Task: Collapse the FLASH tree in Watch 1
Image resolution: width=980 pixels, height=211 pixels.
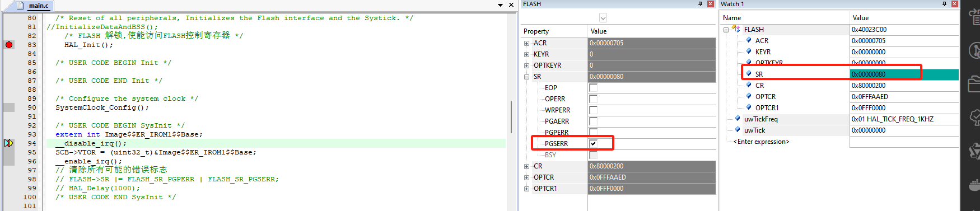Action: pos(726,30)
